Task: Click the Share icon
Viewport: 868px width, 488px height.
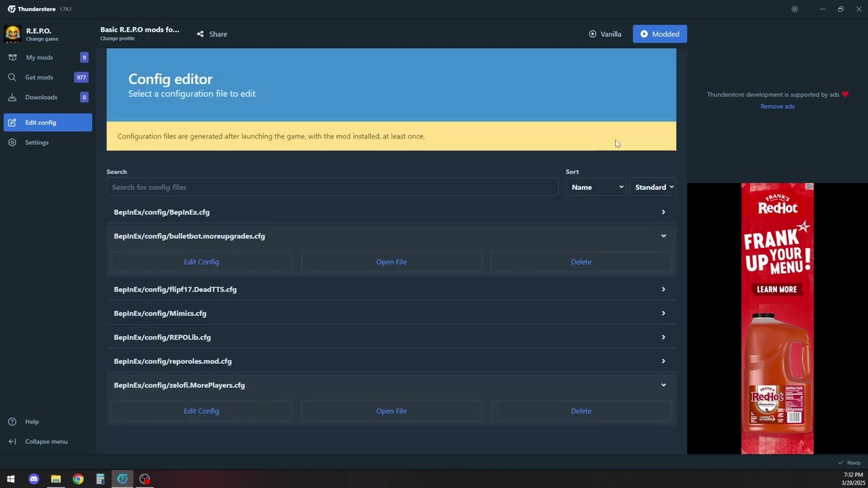Action: (200, 34)
